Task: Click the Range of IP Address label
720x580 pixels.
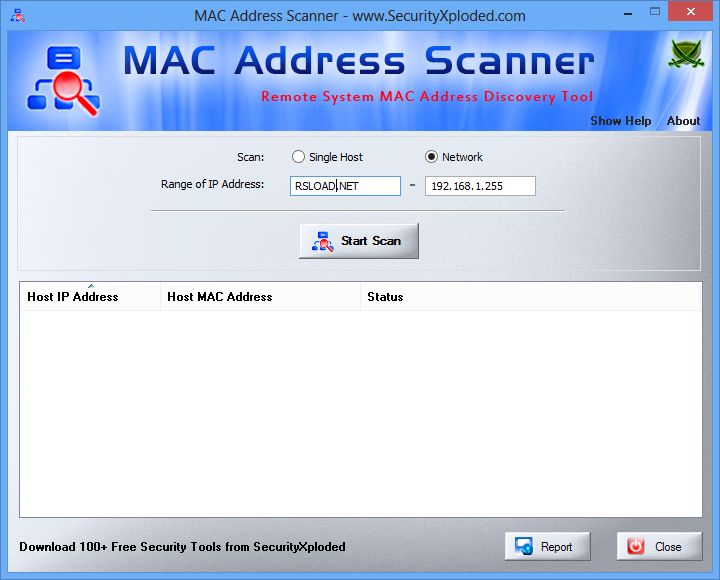Action: click(212, 184)
